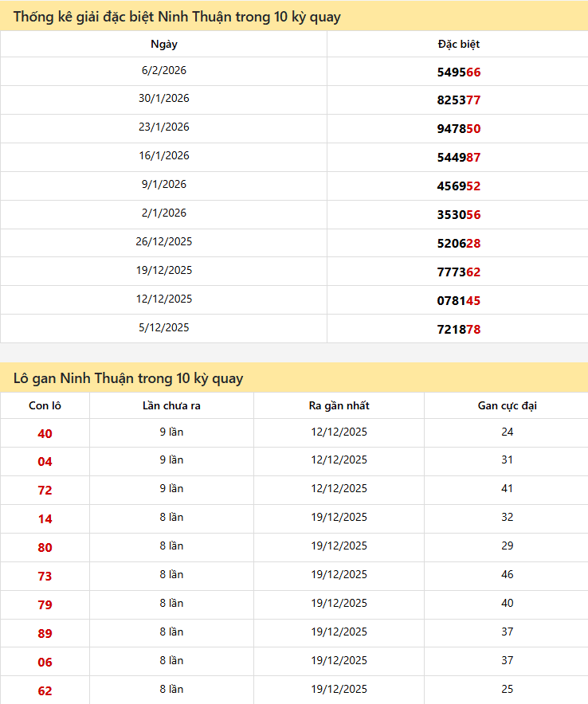Select lô number 72

pyautogui.click(x=45, y=491)
